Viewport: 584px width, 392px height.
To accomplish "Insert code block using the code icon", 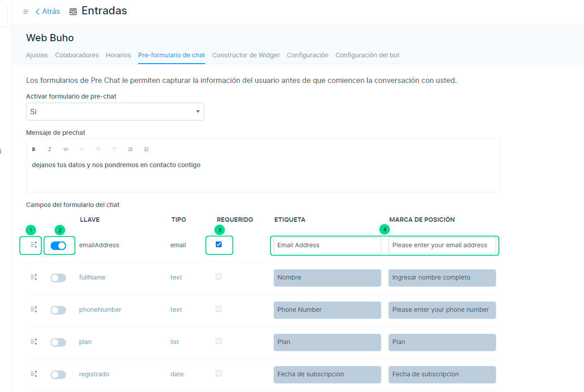I will click(66, 149).
